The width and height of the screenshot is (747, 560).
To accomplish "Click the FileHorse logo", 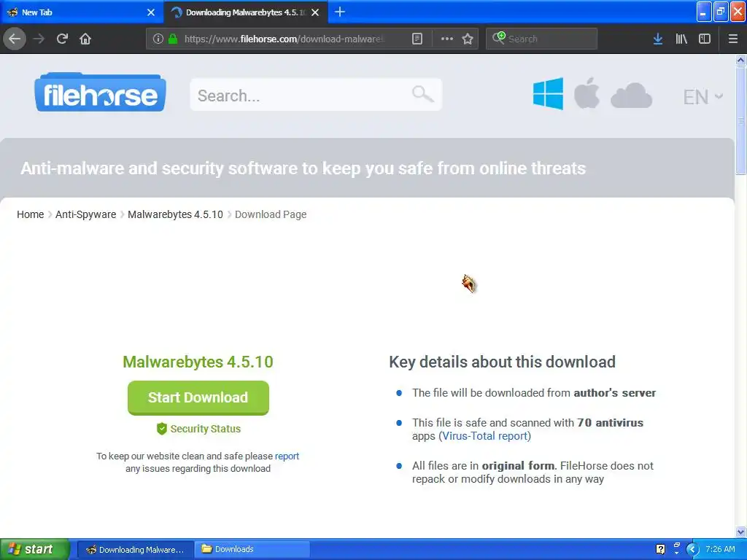I will 100,93.
